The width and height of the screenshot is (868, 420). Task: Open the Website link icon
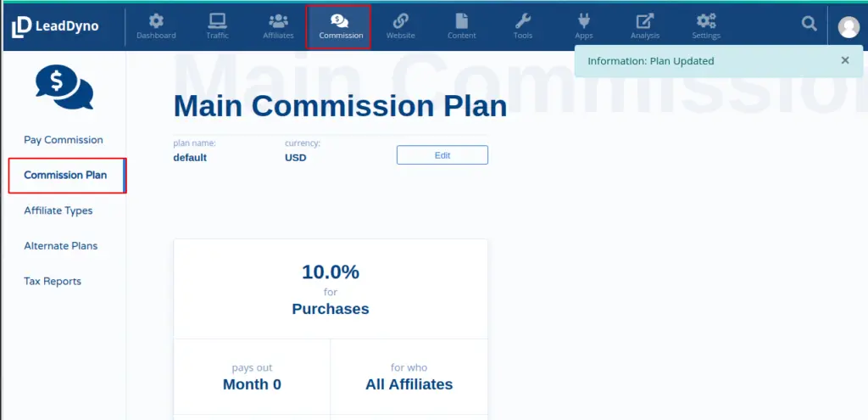click(x=400, y=21)
